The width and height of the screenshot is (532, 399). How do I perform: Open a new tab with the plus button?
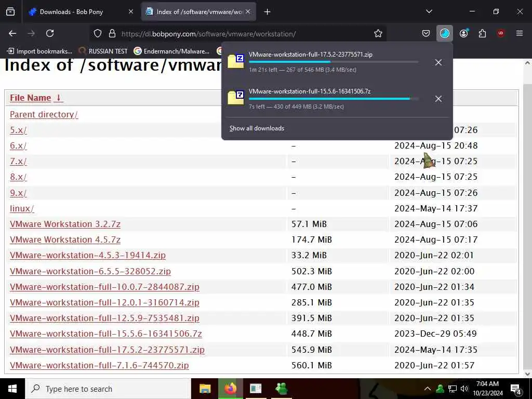point(268,12)
